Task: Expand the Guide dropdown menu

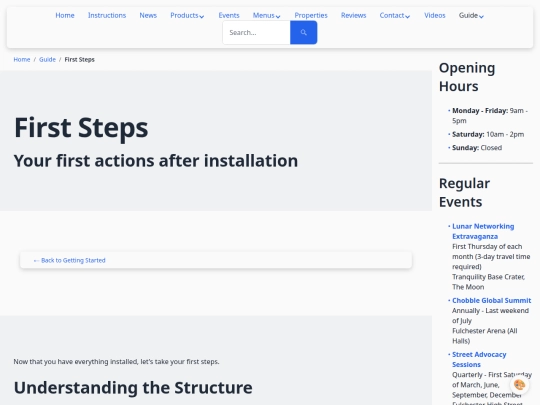Action: click(471, 15)
